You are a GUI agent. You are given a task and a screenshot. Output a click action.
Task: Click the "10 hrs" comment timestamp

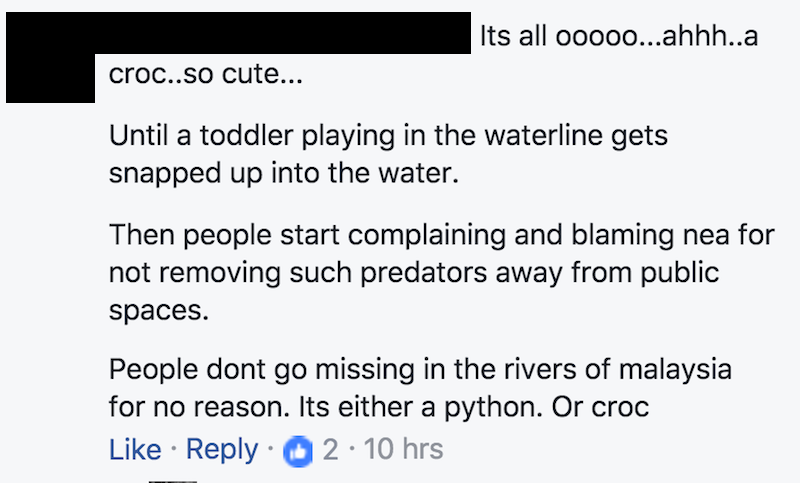point(404,450)
